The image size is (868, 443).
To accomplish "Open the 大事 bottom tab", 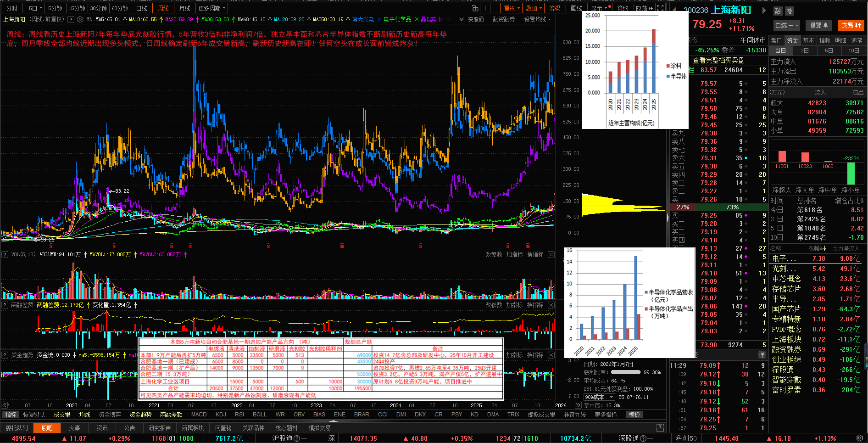I will click(x=74, y=428).
